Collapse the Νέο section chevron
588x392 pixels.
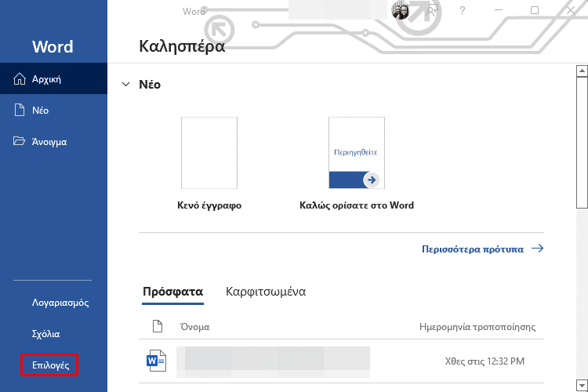126,85
